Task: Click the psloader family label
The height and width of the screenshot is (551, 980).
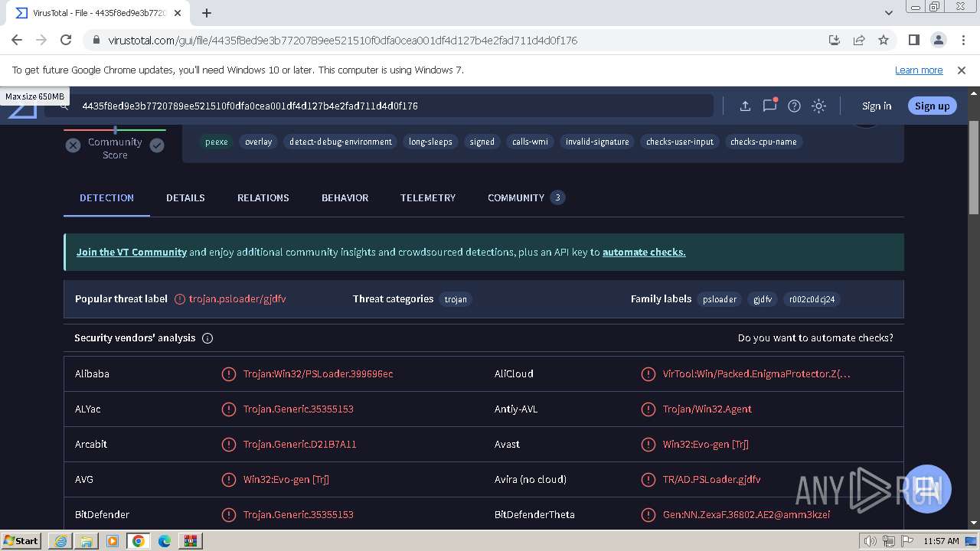Action: point(720,299)
